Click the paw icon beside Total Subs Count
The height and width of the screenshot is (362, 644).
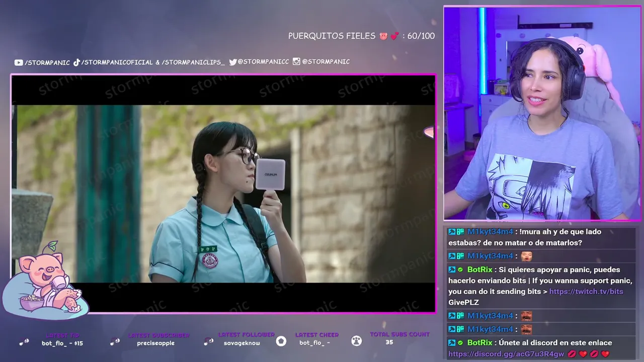pos(357,341)
